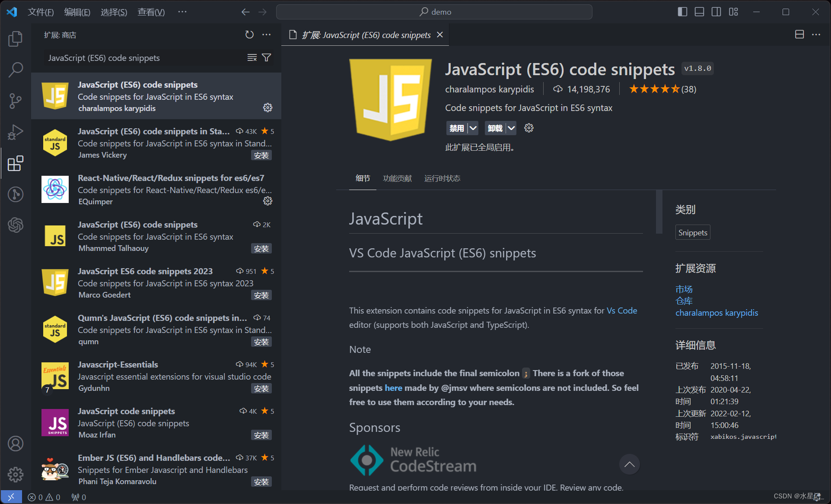
Task: Show errors and warnings in status bar
Action: click(44, 497)
